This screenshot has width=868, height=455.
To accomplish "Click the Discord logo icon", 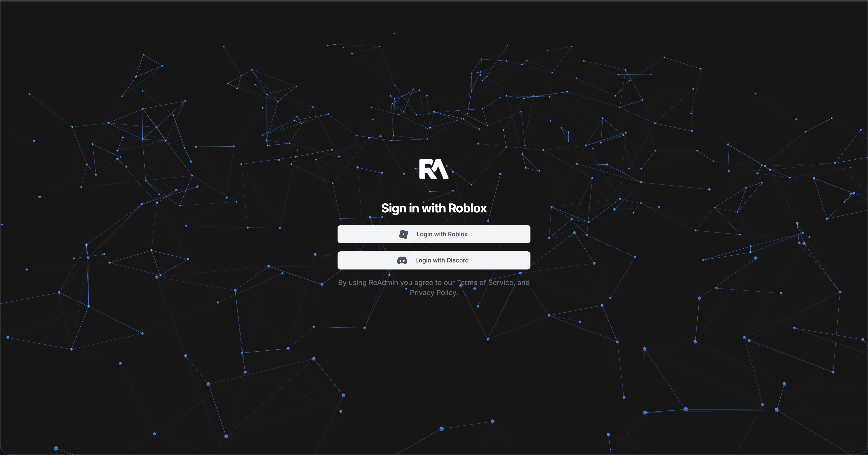I will click(402, 260).
